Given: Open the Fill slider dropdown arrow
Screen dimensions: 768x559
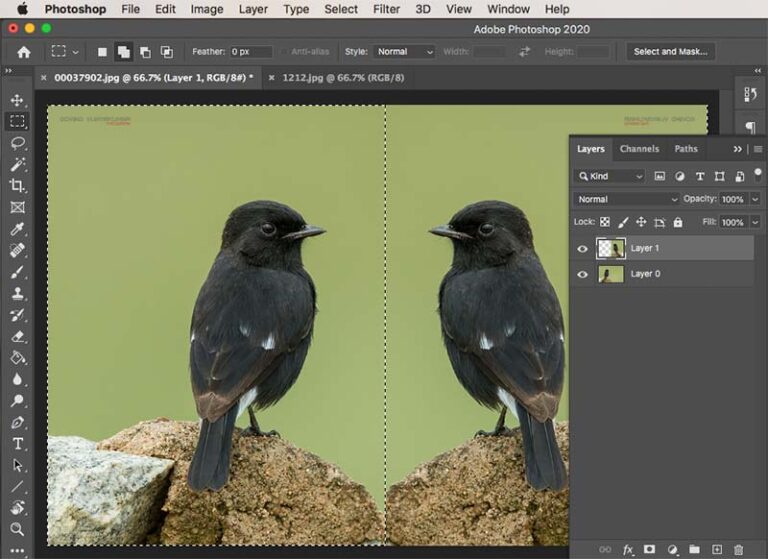Looking at the screenshot, I should [x=755, y=222].
